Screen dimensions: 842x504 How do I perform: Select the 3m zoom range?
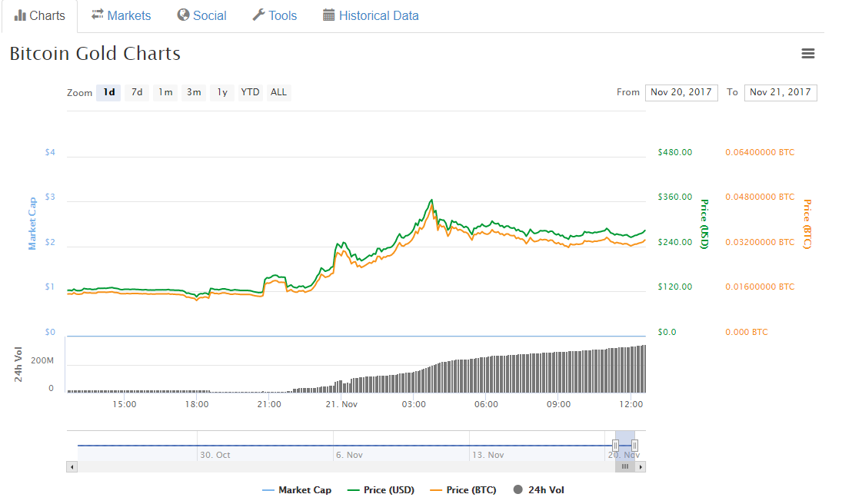(x=194, y=92)
